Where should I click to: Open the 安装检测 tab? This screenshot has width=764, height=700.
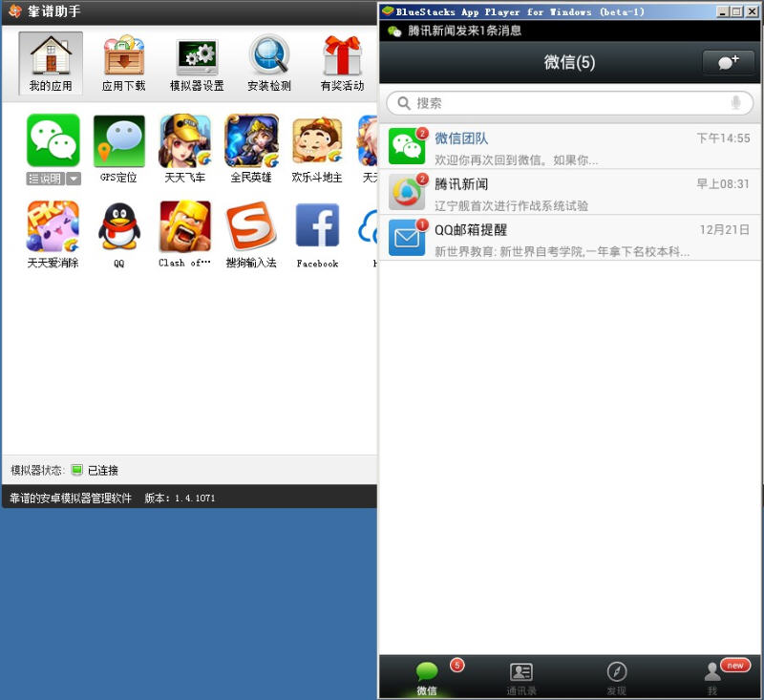point(269,63)
